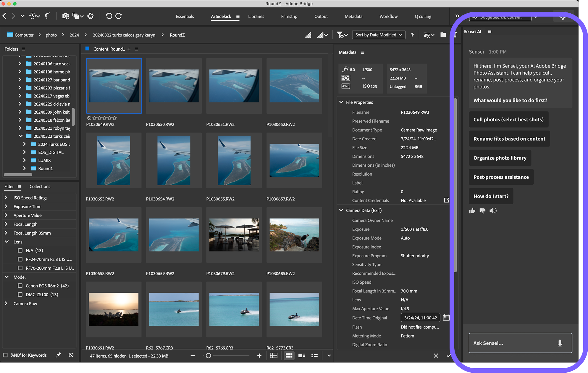The height and width of the screenshot is (373, 588).
Task: Click the speaker read-aloud icon in Sensei
Action: (493, 211)
